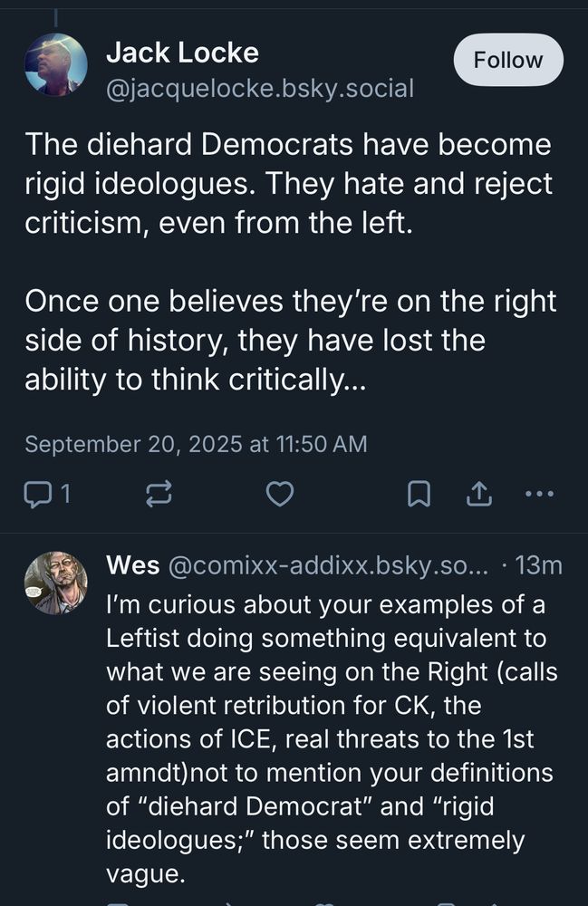Open the @comixx-addixx handle link
Viewport: 588px width, 906px height.
pyautogui.click(x=328, y=566)
